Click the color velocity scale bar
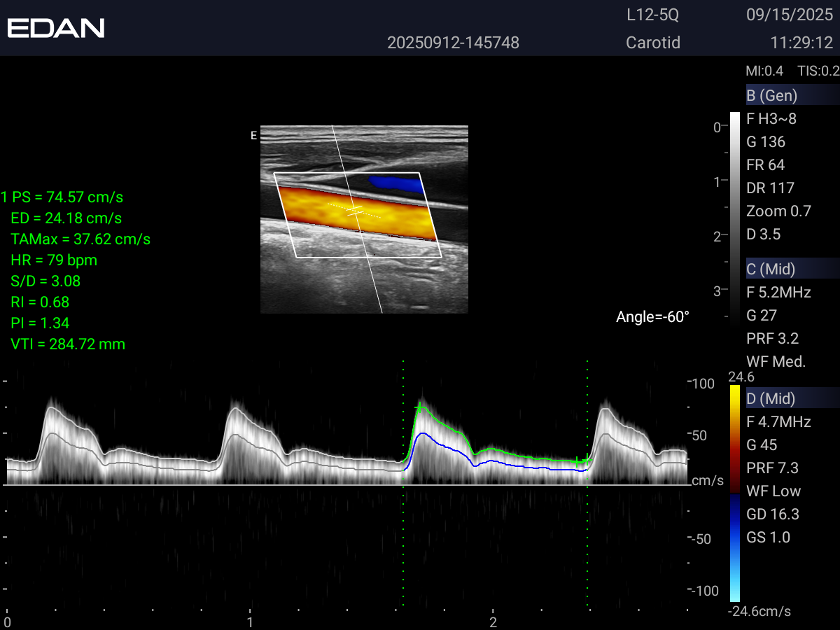Viewport: 840px width, 630px height. click(734, 493)
